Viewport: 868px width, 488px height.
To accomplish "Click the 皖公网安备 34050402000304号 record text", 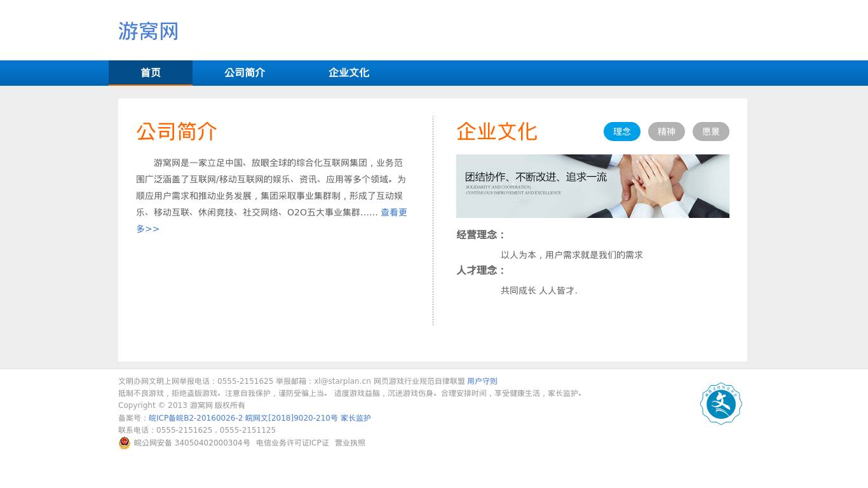I will [192, 443].
